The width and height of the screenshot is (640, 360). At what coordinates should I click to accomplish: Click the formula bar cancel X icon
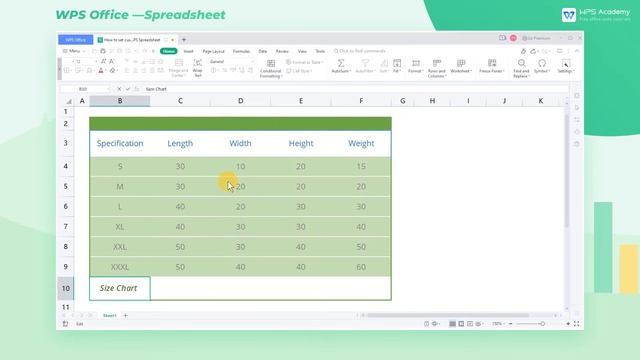(x=119, y=89)
